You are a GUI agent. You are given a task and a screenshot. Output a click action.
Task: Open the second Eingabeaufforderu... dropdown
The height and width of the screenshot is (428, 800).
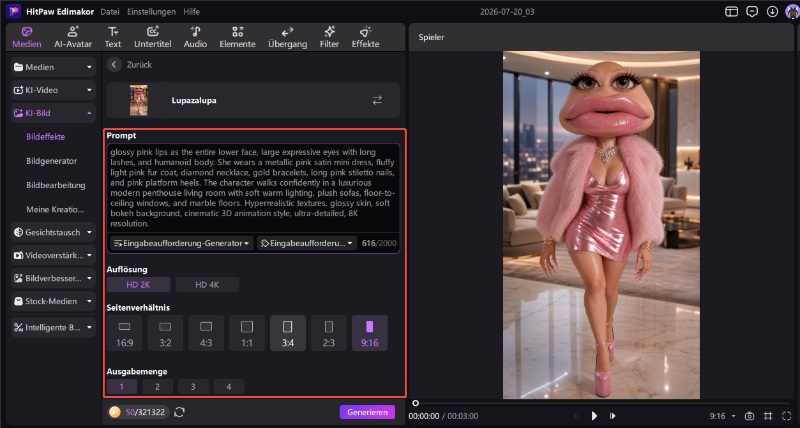pyautogui.click(x=307, y=243)
